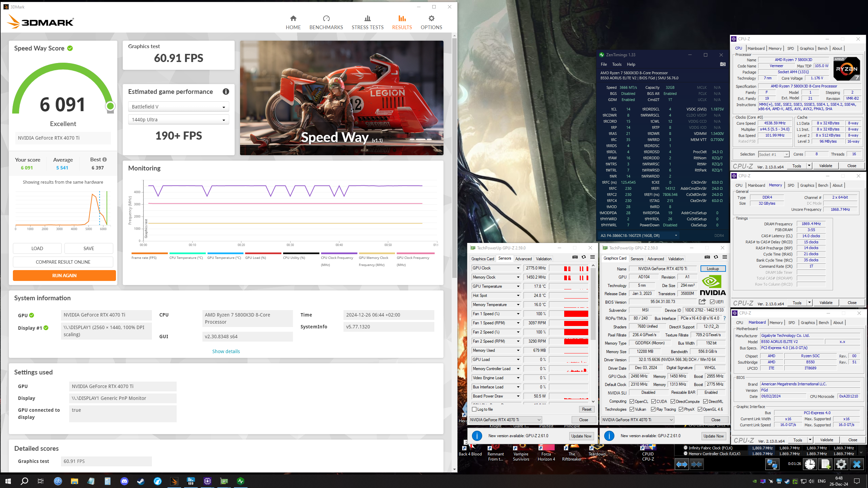Open Hot Spot sensor dropdown in GPU-Z
The image size is (868, 488).
click(518, 296)
